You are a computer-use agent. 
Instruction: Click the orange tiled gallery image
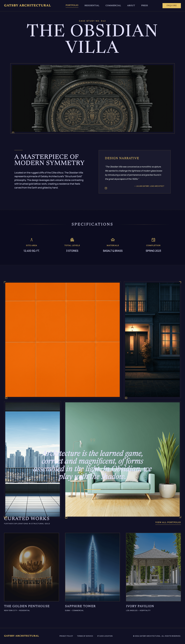click(x=62, y=339)
